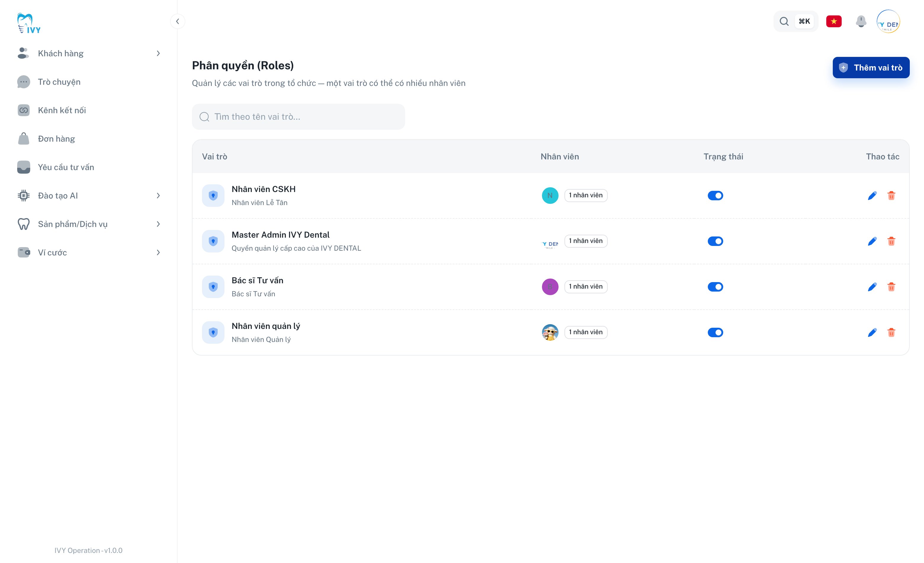Switch language via Vietnam flag icon
Screen dimensions: 924x563
click(x=834, y=21)
